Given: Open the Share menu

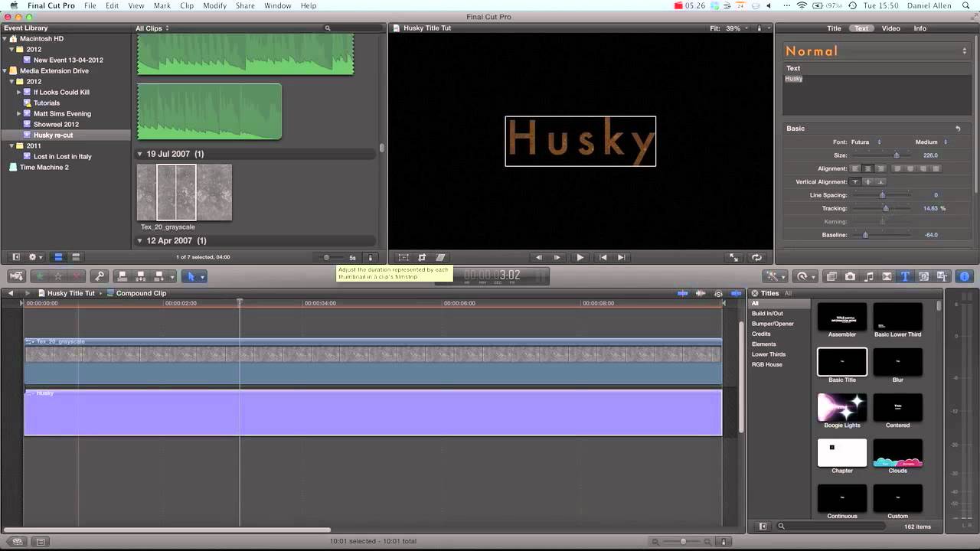Looking at the screenshot, I should coord(245,5).
